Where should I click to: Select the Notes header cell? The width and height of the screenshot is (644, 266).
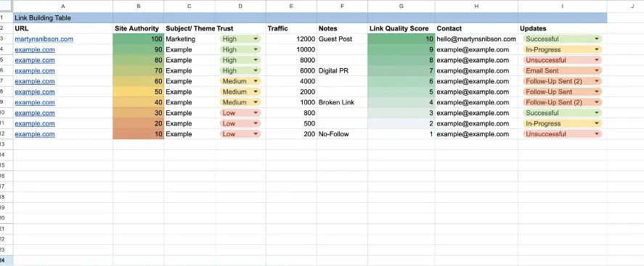(x=342, y=28)
